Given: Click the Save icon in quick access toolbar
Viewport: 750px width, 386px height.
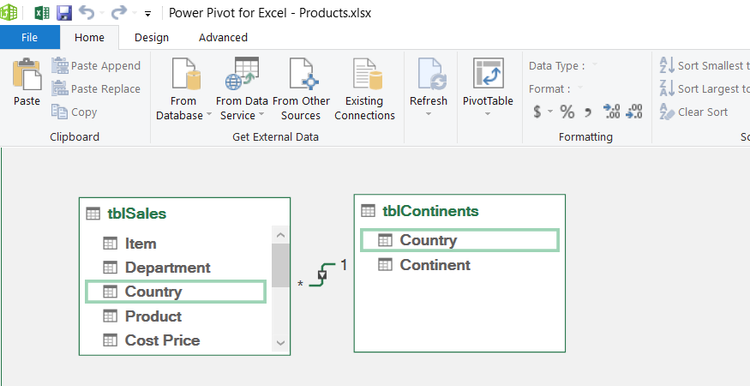Looking at the screenshot, I should click(64, 12).
